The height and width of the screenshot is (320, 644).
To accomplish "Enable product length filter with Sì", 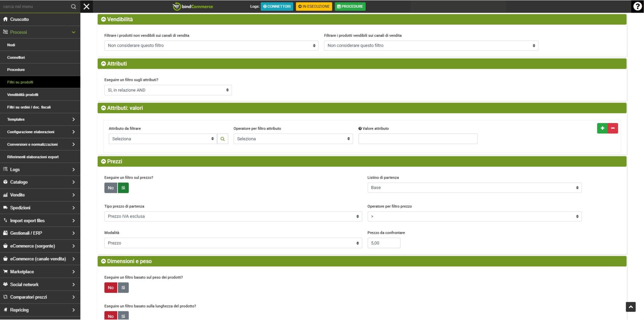I will click(x=123, y=316).
